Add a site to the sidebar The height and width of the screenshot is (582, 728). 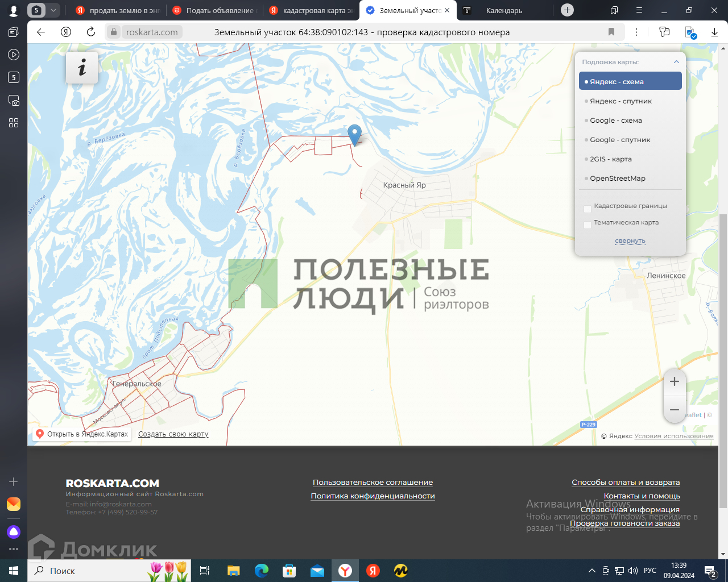coord(14,481)
